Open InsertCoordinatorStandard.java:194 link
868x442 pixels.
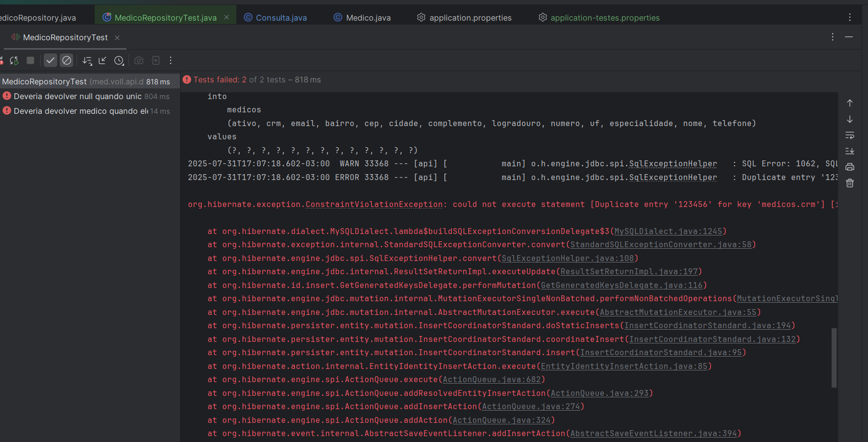[708, 325]
